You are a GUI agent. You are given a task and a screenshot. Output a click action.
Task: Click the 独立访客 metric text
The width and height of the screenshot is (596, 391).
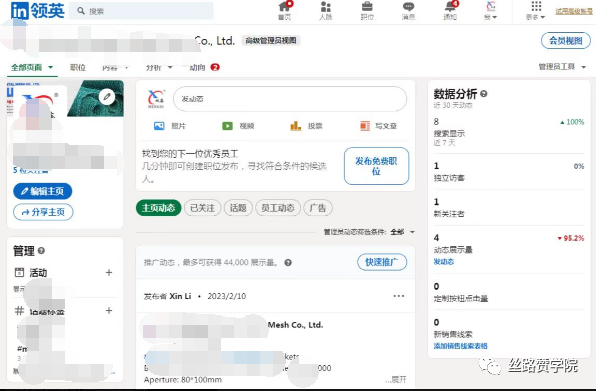tap(449, 178)
